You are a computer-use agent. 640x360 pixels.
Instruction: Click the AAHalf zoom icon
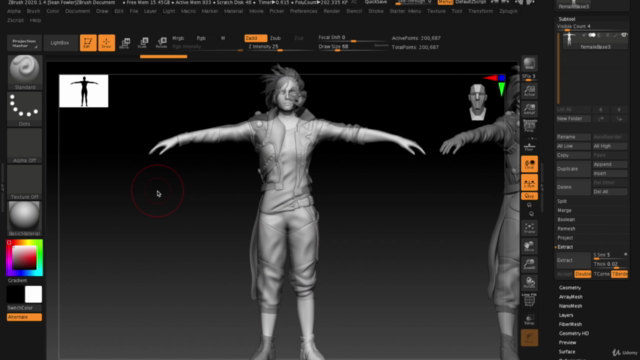coord(529,109)
